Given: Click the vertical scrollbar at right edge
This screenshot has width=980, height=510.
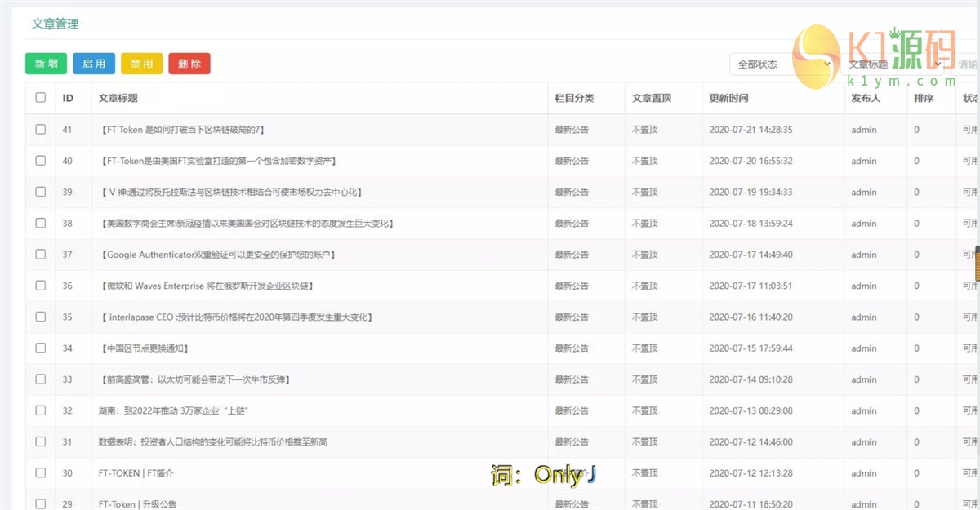Looking at the screenshot, I should click(x=977, y=265).
